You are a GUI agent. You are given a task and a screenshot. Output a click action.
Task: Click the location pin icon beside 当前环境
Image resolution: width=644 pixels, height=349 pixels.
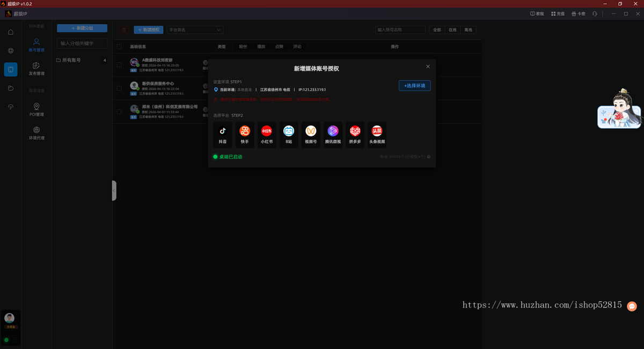pyautogui.click(x=216, y=90)
